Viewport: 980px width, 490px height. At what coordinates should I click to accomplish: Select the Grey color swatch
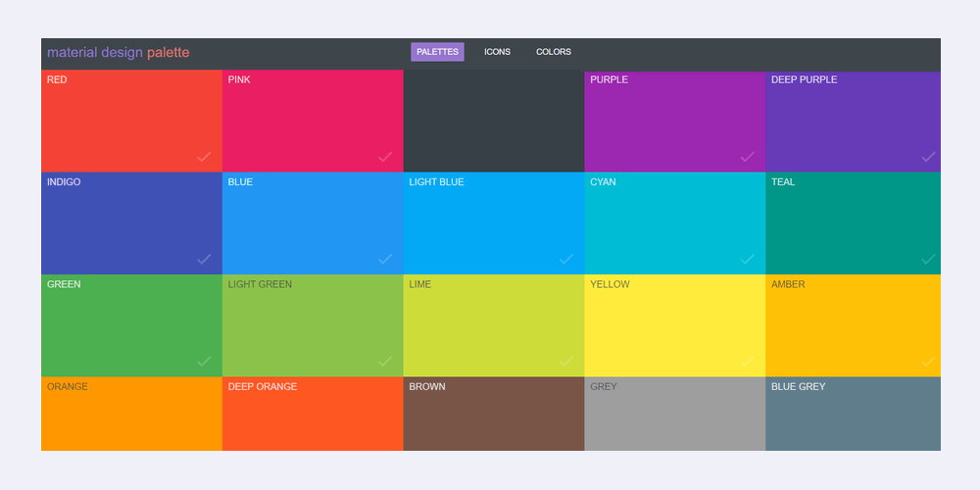[x=675, y=414]
